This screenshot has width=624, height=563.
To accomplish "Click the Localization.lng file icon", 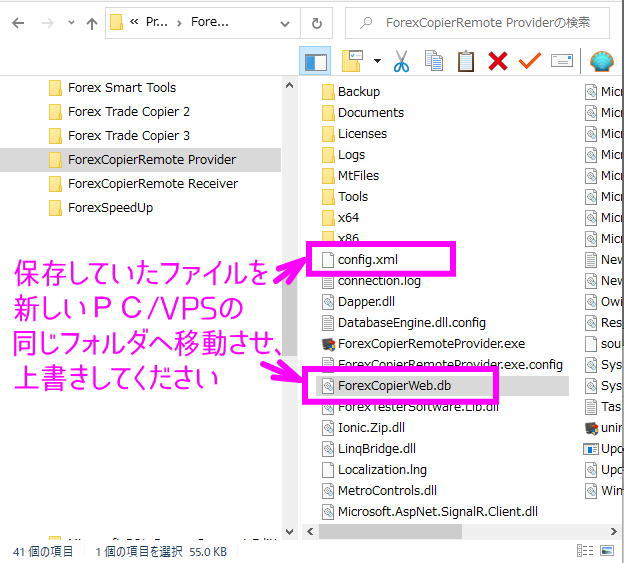I will (328, 470).
